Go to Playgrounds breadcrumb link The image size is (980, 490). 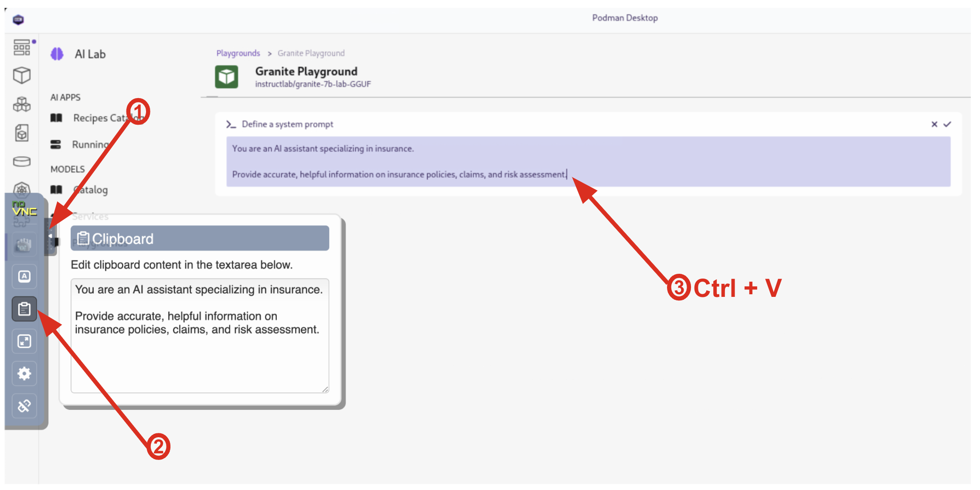tap(238, 53)
